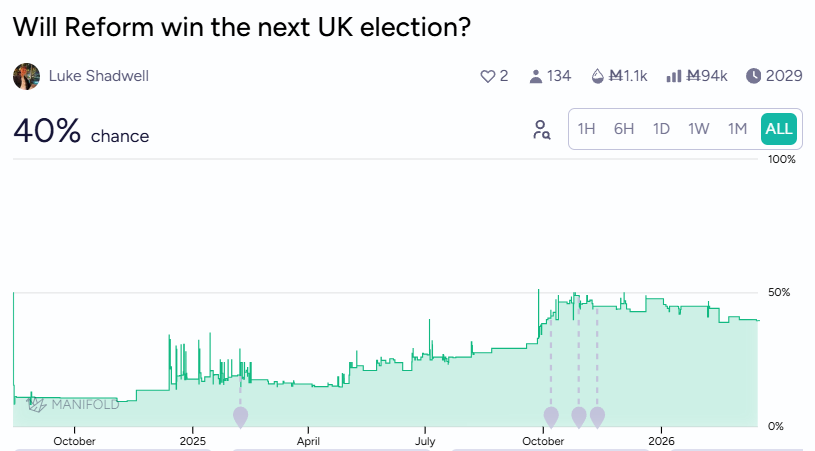Click the Manifold watermark logo on chart
The width and height of the screenshot is (815, 451).
(x=73, y=404)
